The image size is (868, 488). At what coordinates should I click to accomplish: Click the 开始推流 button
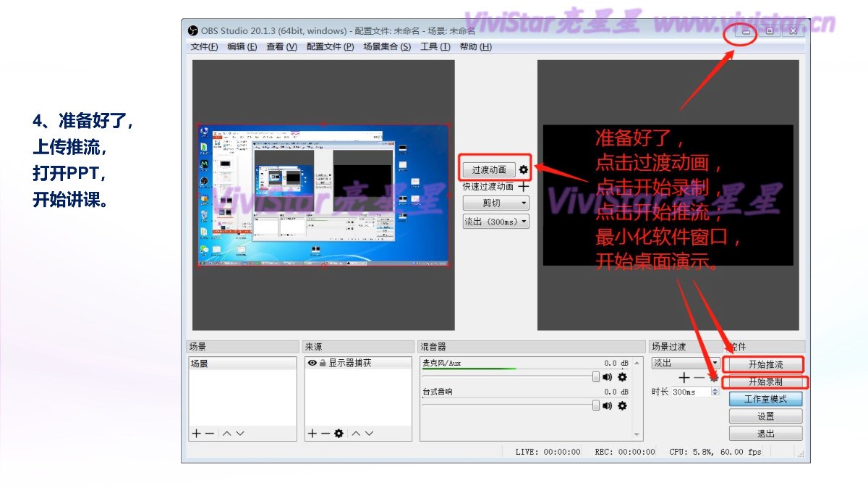(x=765, y=364)
